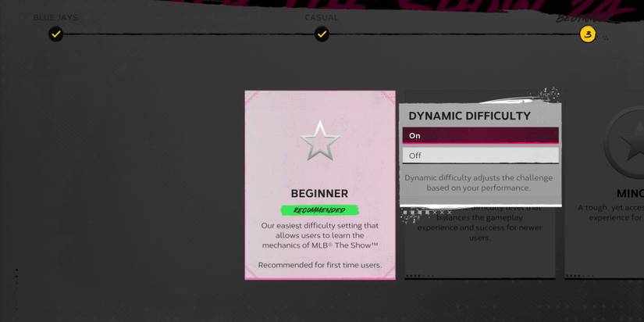Return to the Casual step label

tap(322, 17)
